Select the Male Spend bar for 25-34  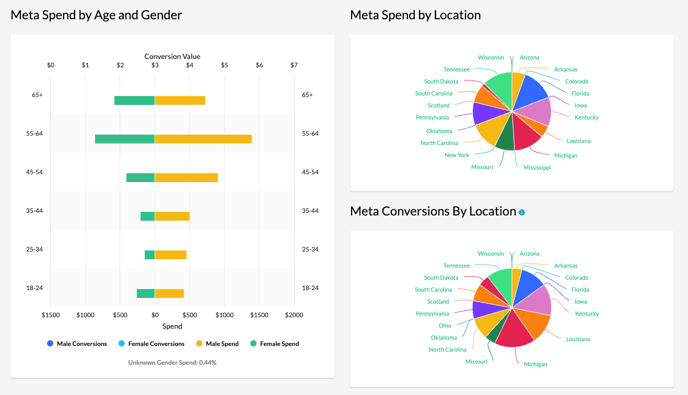[171, 255]
